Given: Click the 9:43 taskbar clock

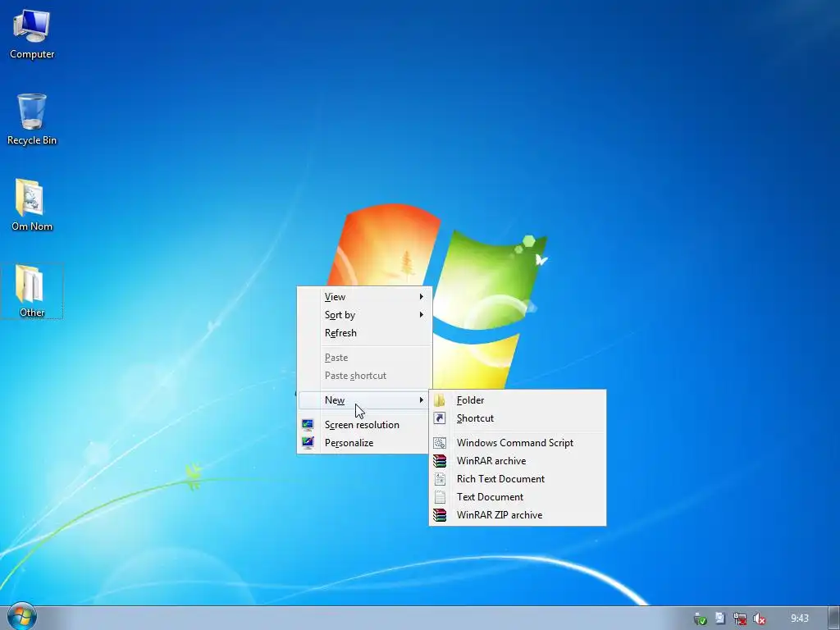Looking at the screenshot, I should coord(800,619).
